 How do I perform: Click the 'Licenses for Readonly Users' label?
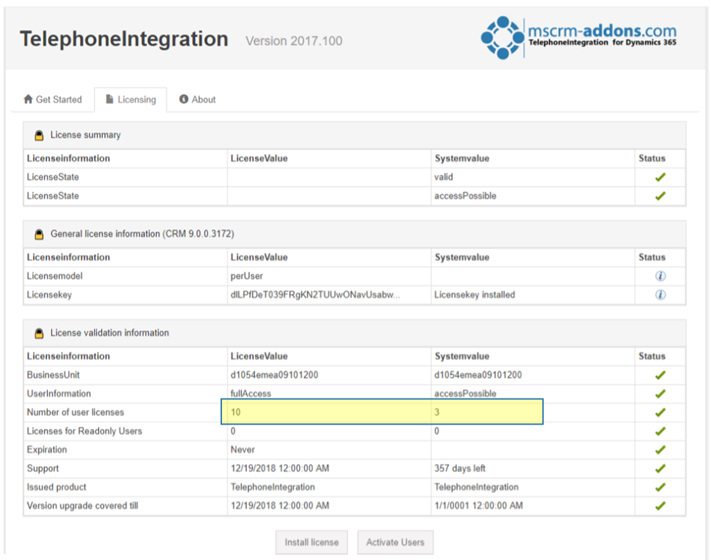84,431
